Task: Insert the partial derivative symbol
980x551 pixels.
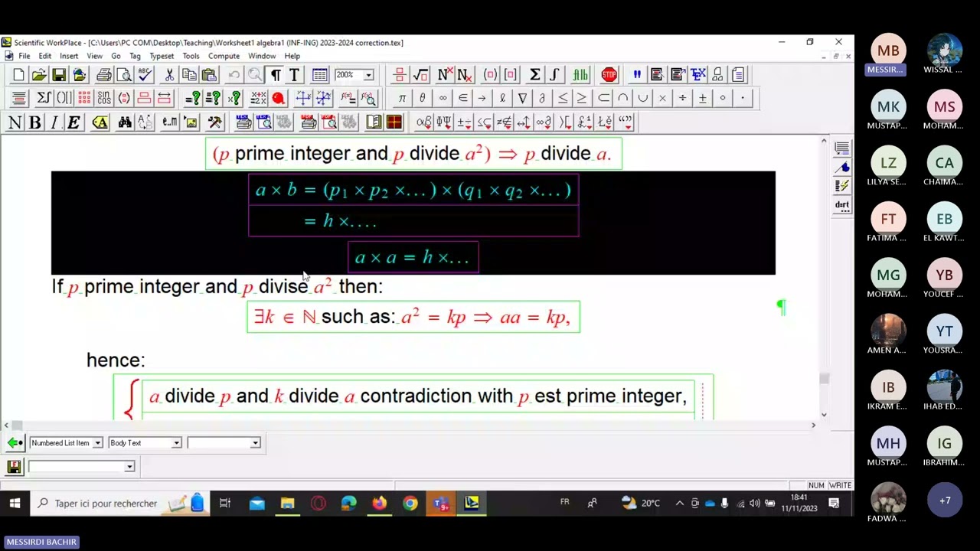Action: (542, 98)
